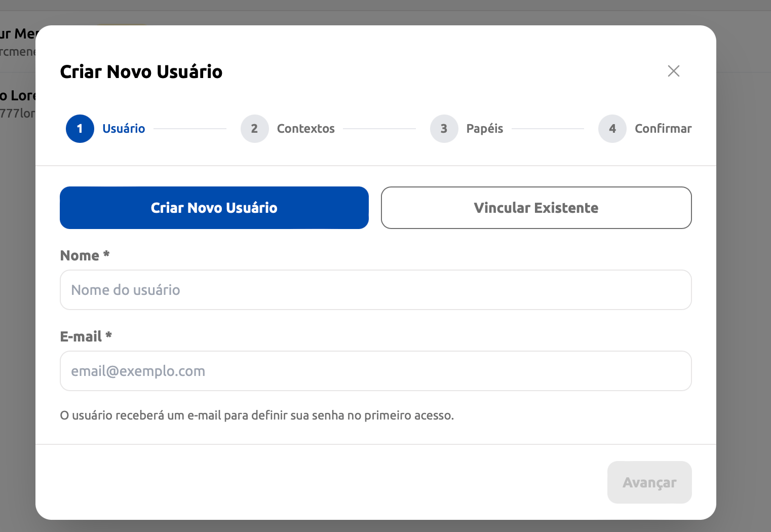Viewport: 771px width, 532px height.
Task: Choose the Criar Novo Usuário option button
Action: (214, 208)
